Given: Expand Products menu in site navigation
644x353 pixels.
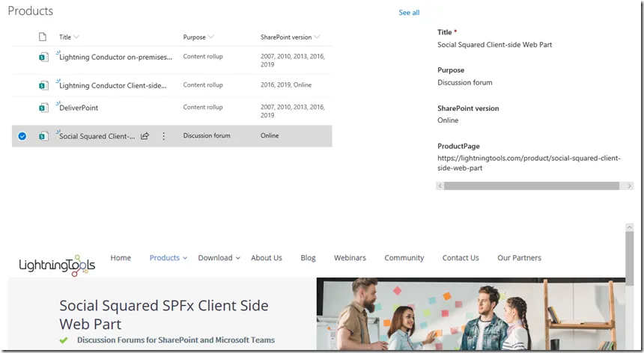Looking at the screenshot, I should tap(168, 258).
